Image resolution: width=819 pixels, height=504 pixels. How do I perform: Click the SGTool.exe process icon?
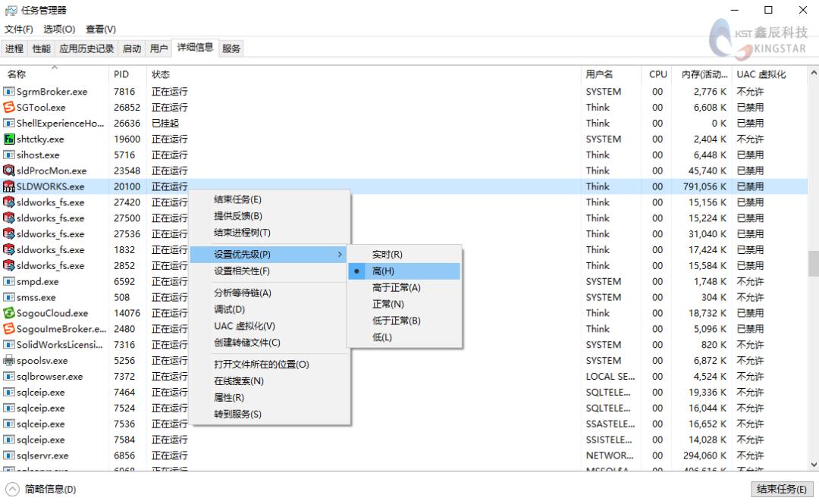[x=8, y=107]
